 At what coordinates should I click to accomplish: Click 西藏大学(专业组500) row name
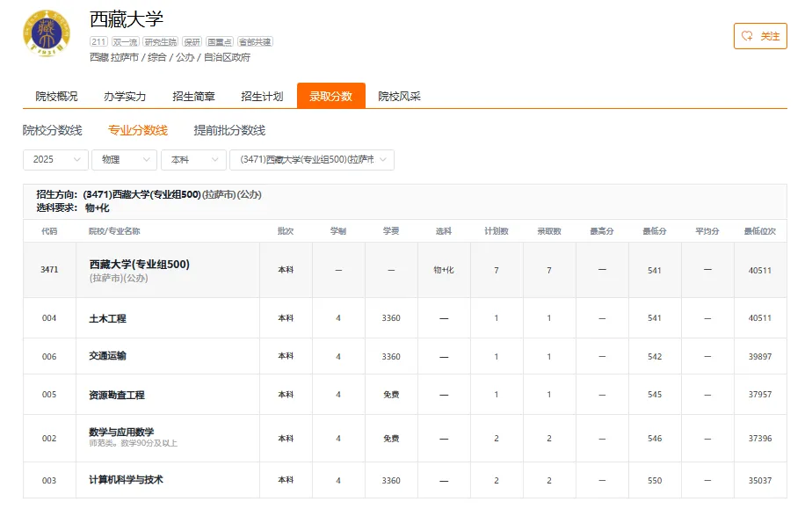pos(140,265)
